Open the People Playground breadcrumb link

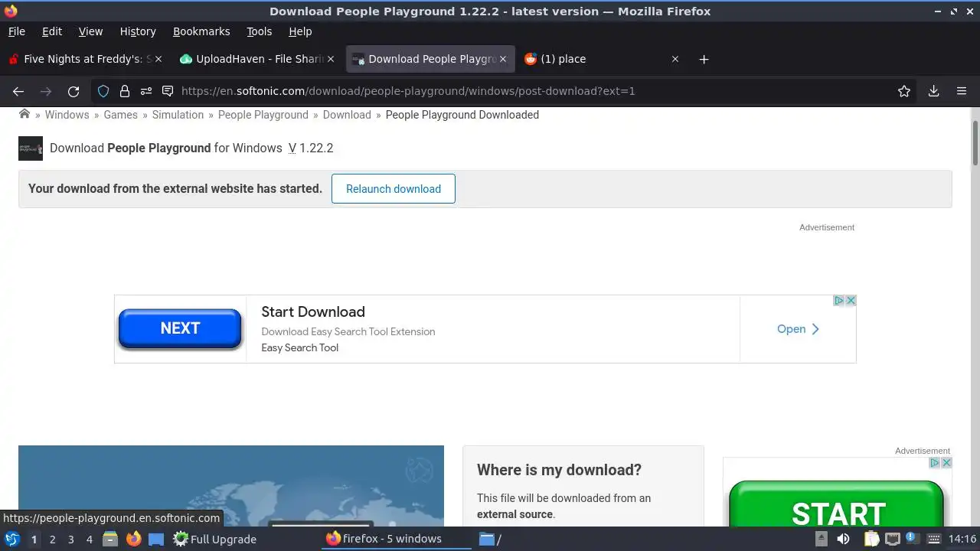click(x=263, y=114)
